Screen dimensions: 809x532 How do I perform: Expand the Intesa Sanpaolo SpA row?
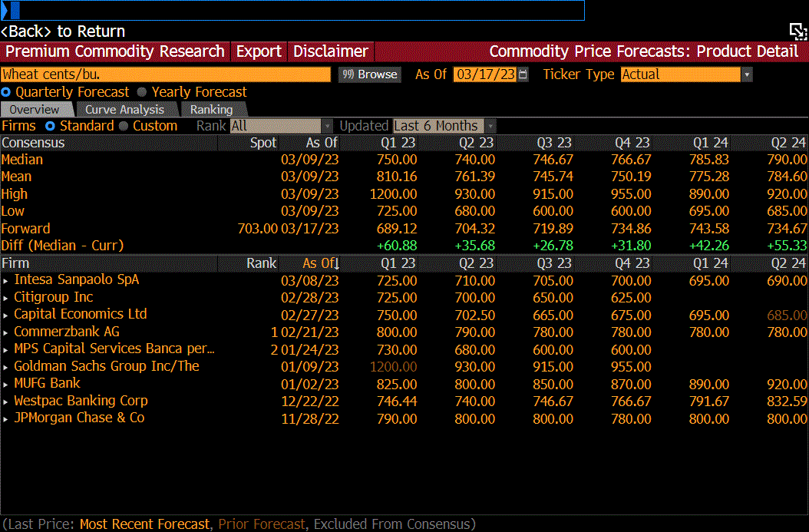5,281
